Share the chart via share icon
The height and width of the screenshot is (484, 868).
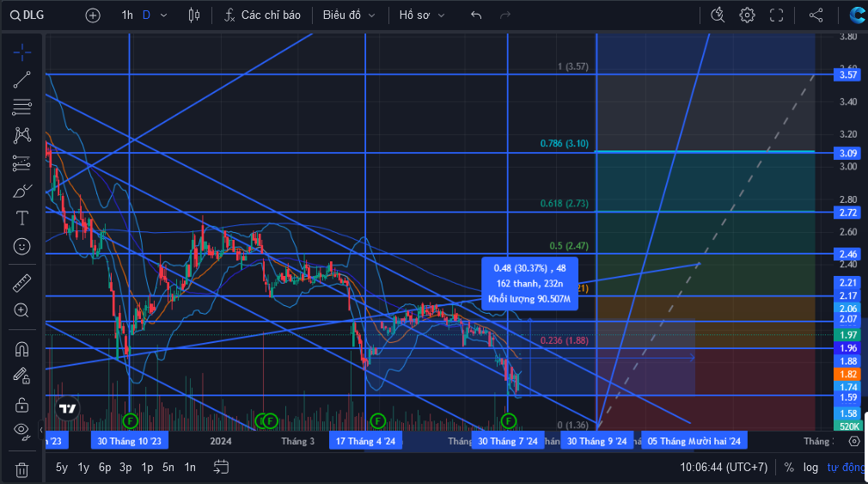click(x=816, y=15)
